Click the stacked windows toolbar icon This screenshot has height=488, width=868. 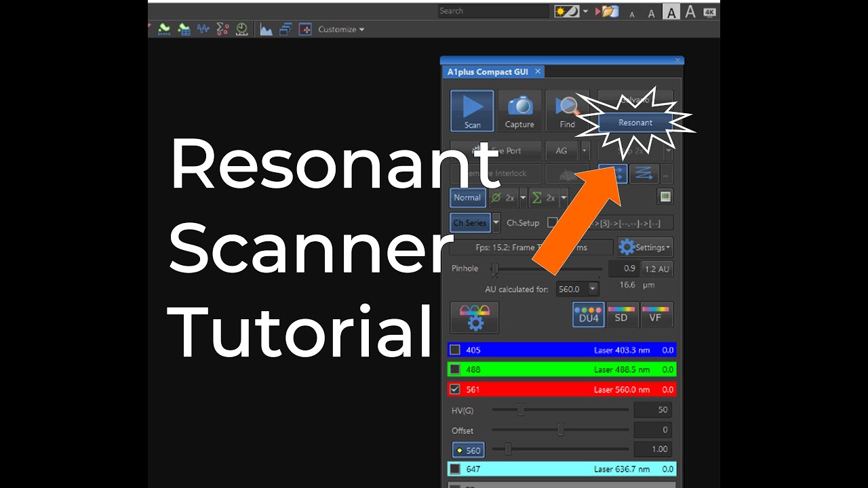[285, 29]
